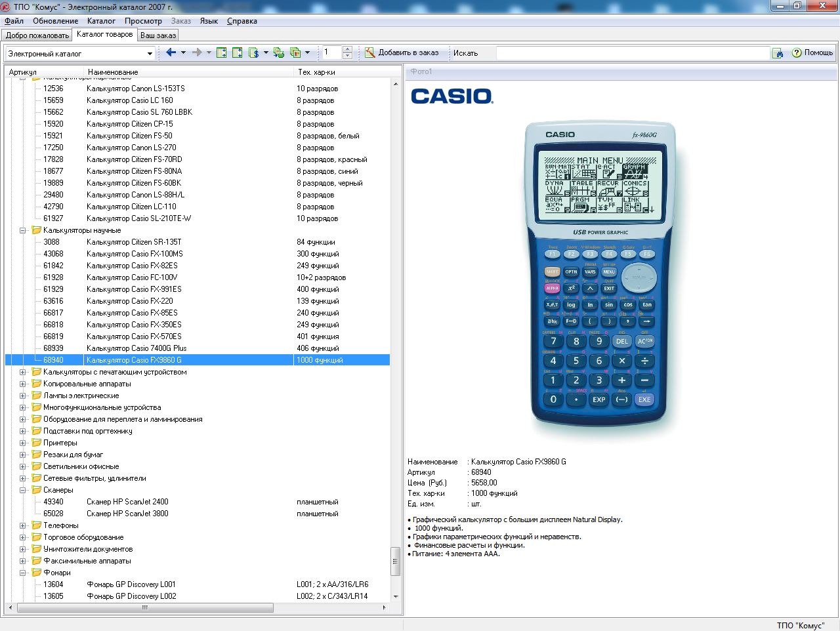The height and width of the screenshot is (631, 840).
Task: Expand Калькуляторы с печатающим устройством folder
Action: (x=23, y=372)
